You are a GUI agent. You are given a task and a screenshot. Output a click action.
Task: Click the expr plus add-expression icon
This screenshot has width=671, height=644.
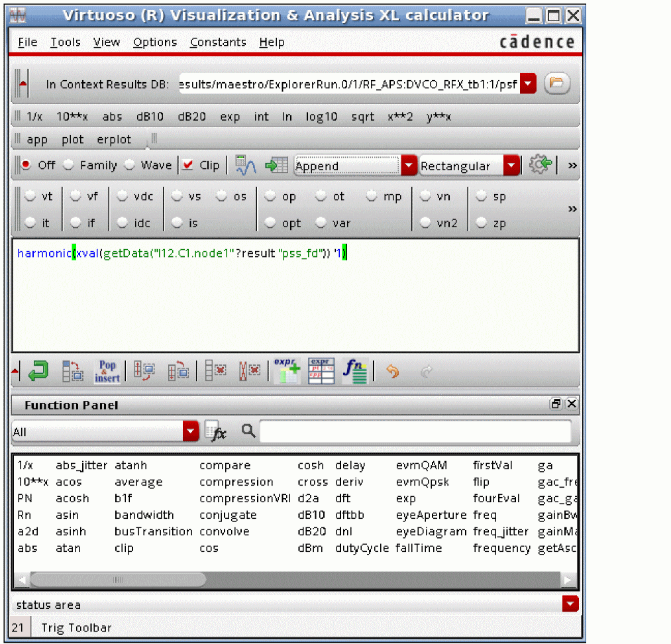[x=287, y=372]
